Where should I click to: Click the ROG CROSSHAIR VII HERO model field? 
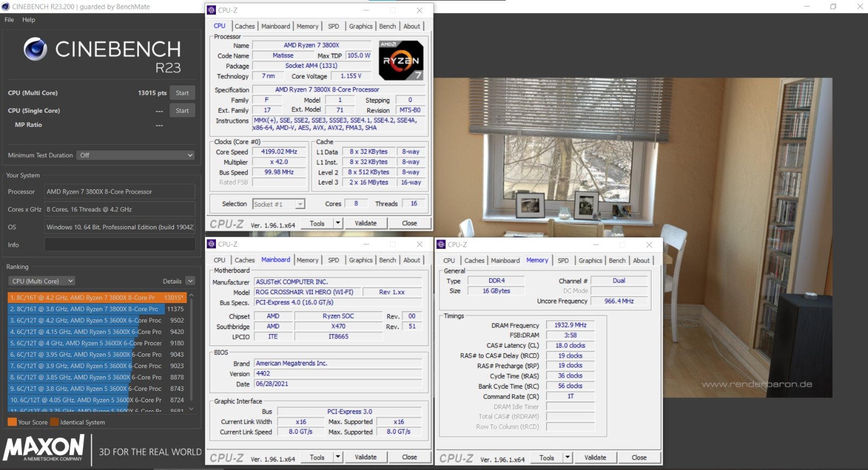point(308,292)
